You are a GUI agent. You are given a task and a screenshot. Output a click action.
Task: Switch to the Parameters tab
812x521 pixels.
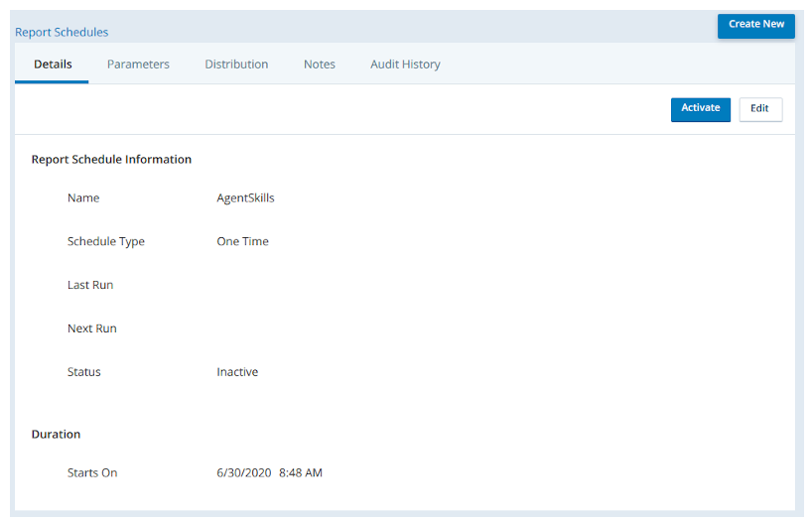pyautogui.click(x=138, y=65)
